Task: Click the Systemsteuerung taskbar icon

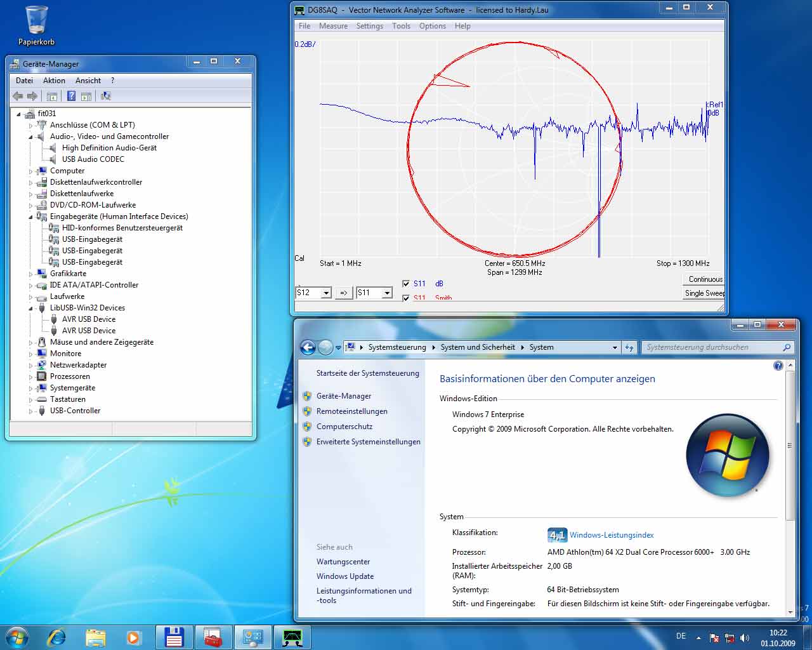Action: tap(252, 637)
